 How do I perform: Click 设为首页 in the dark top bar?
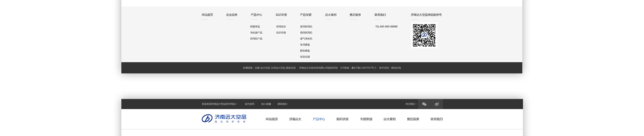[x=249, y=104]
